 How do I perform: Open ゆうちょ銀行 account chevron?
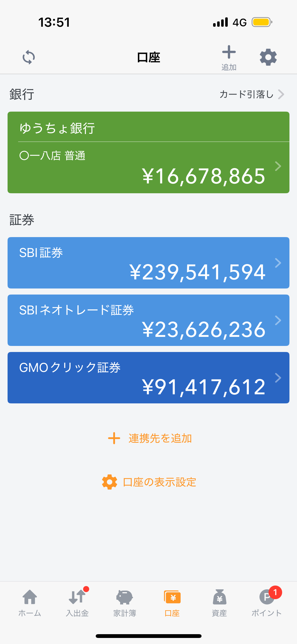point(278,166)
